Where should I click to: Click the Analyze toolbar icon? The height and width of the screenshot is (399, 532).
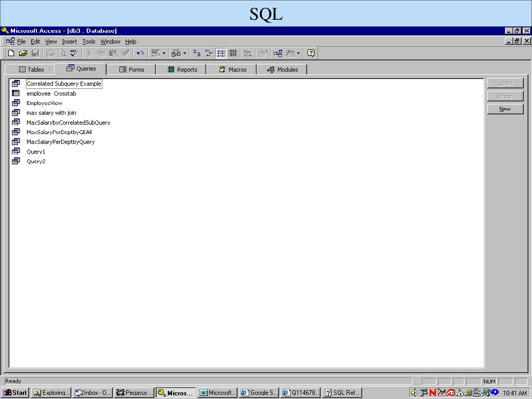click(176, 54)
